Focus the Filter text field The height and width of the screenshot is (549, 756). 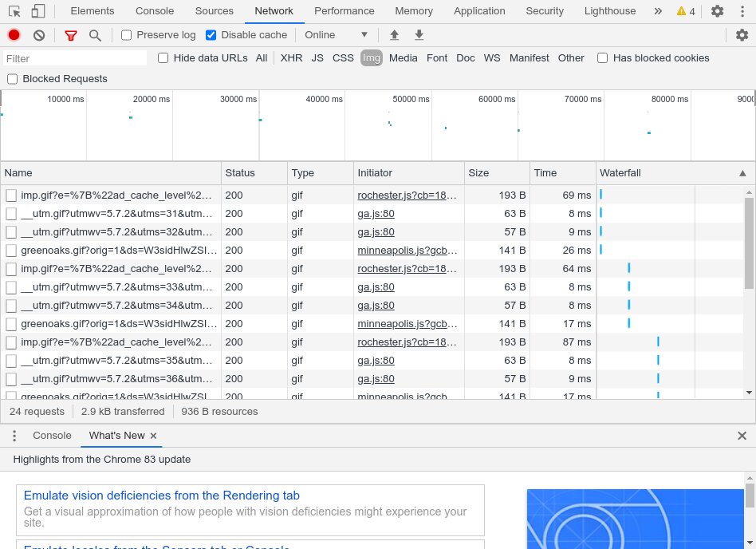click(x=75, y=58)
